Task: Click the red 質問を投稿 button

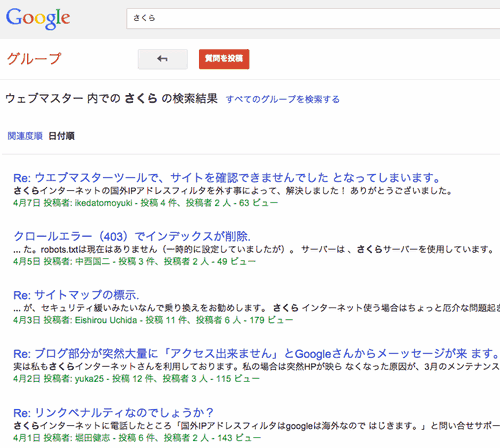Action: pos(224,59)
